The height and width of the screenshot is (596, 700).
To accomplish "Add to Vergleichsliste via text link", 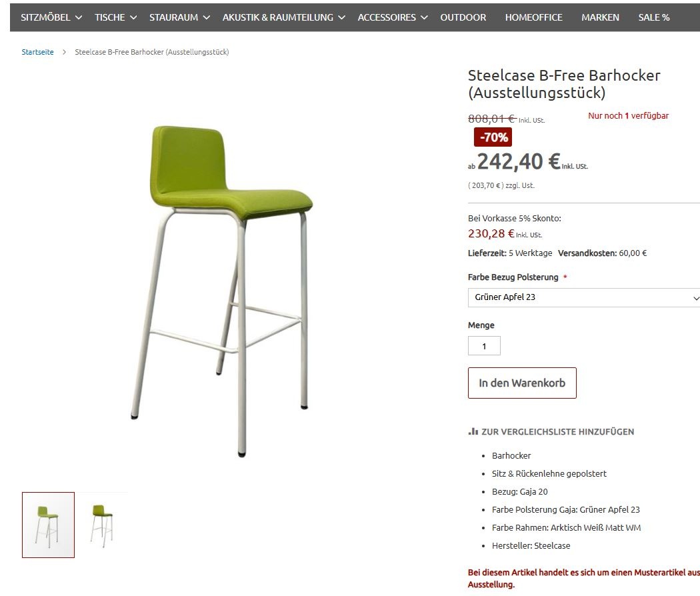I will pos(557,432).
